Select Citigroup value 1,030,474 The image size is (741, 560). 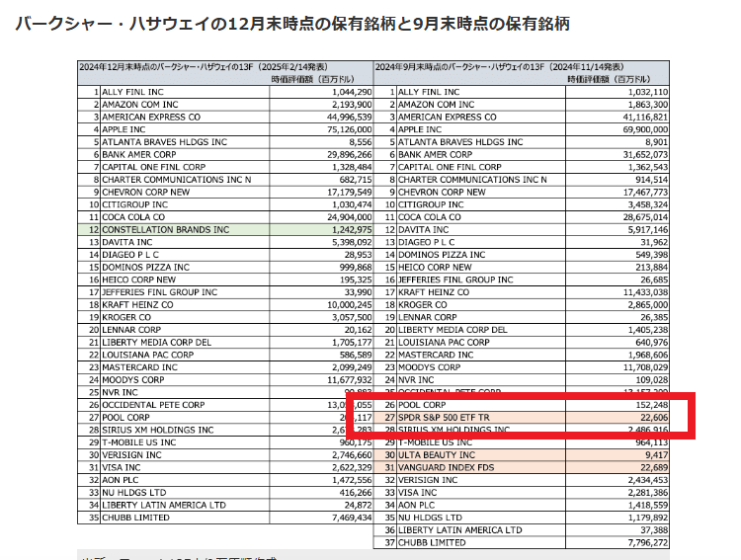click(352, 204)
